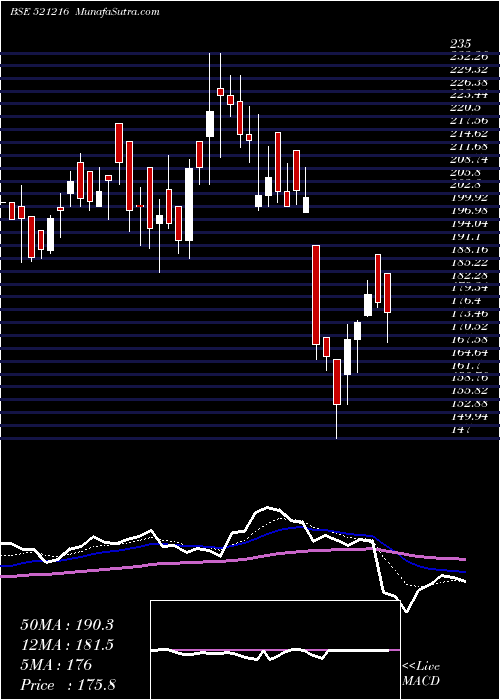Click the 152.88 price level label
The height and width of the screenshot is (700, 500).
[x=469, y=404]
